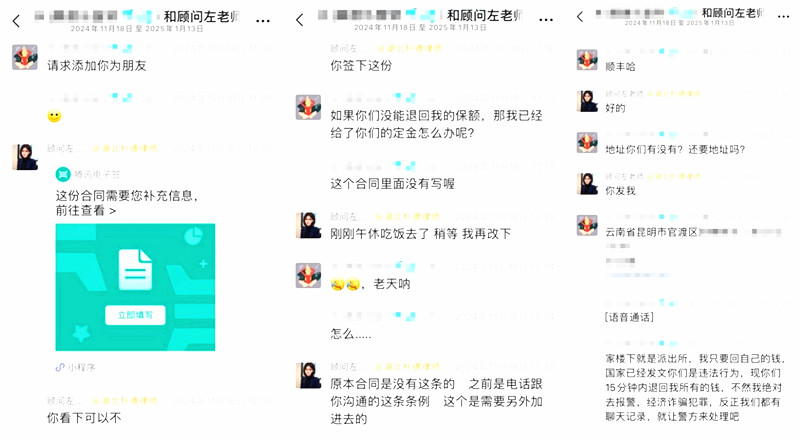Open the middle panel's three-dot options menu
The height and width of the screenshot is (440, 800).
click(x=546, y=20)
